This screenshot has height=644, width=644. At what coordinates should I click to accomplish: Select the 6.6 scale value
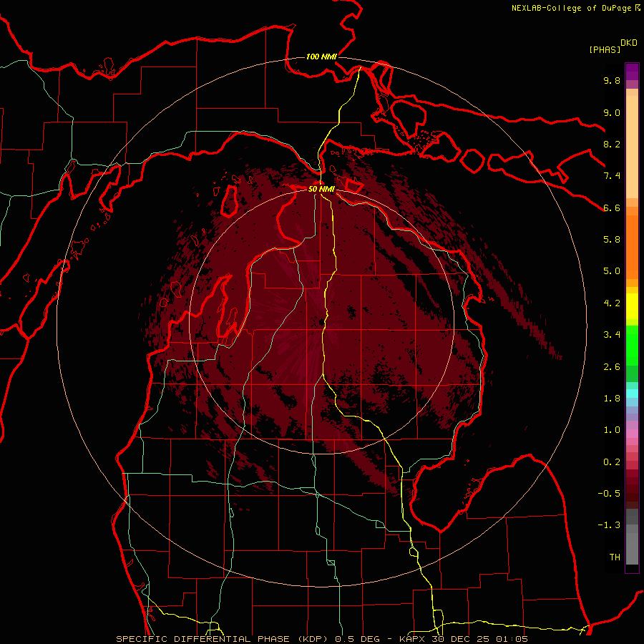click(x=612, y=208)
